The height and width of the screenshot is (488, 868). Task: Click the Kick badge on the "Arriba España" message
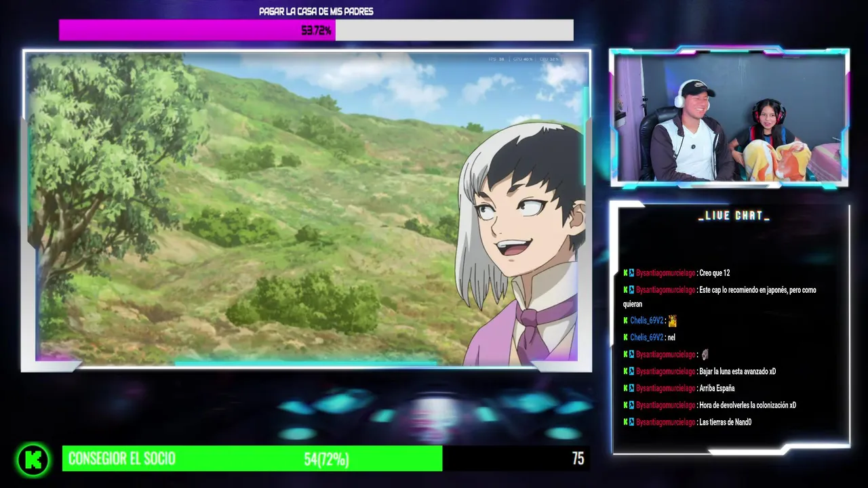(x=626, y=388)
